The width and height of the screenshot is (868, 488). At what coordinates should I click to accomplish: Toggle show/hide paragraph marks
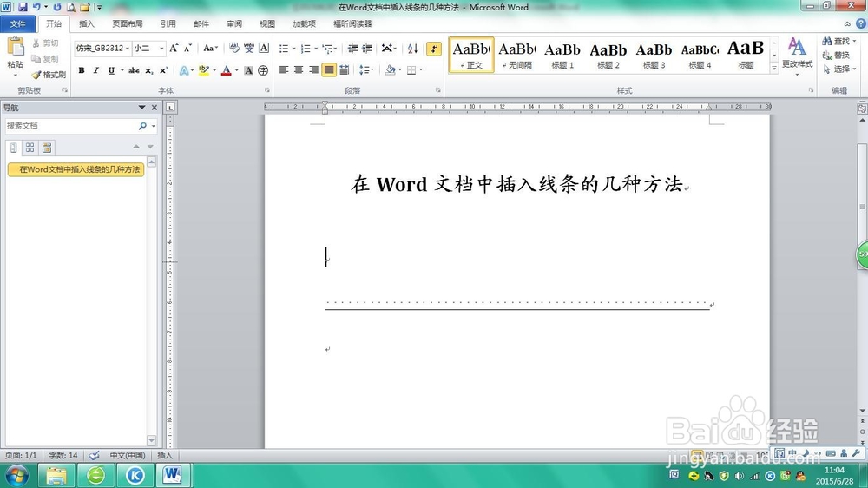(x=434, y=49)
